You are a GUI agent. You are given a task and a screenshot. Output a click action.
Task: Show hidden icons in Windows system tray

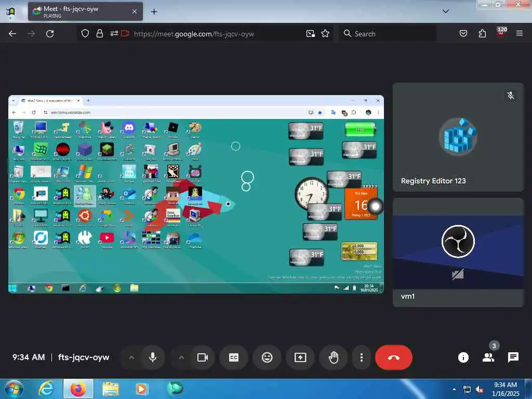454,389
